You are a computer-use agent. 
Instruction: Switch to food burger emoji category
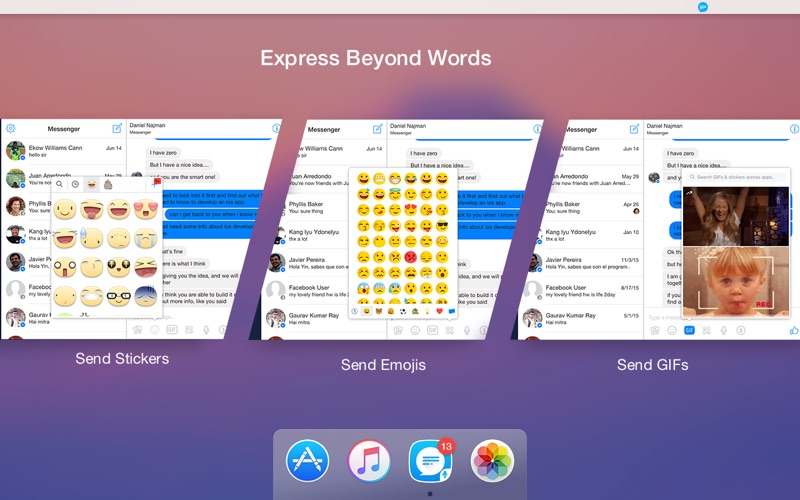[x=391, y=311]
